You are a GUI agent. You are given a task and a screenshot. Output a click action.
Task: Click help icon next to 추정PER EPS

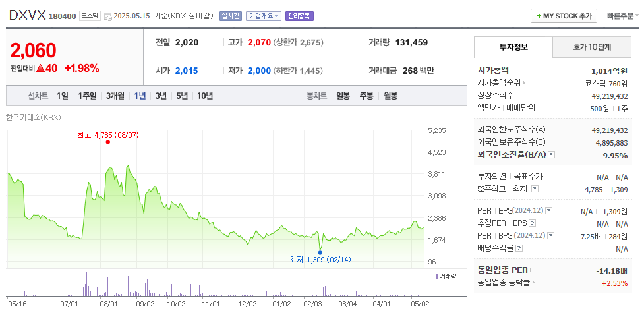pos(531,223)
